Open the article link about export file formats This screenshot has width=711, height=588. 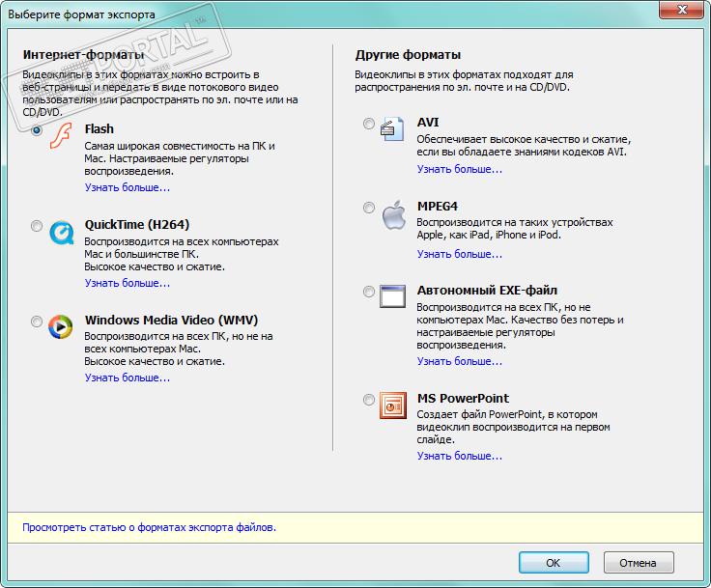coord(149,528)
